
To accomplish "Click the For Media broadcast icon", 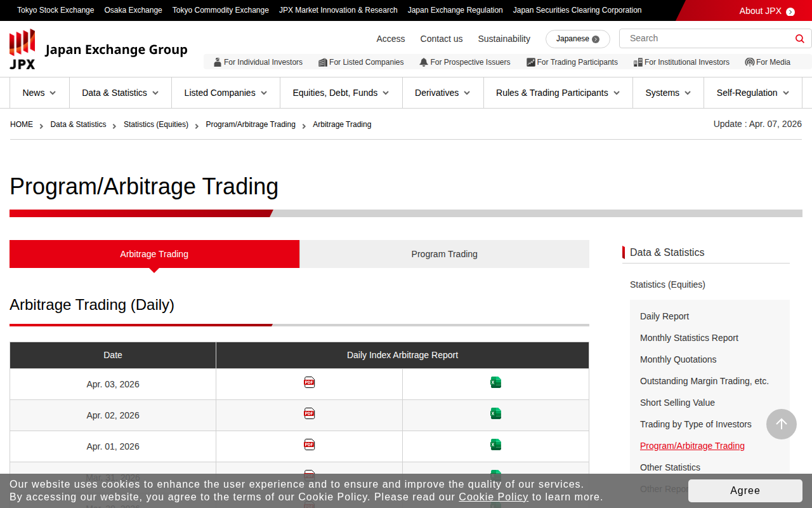I will (750, 62).
